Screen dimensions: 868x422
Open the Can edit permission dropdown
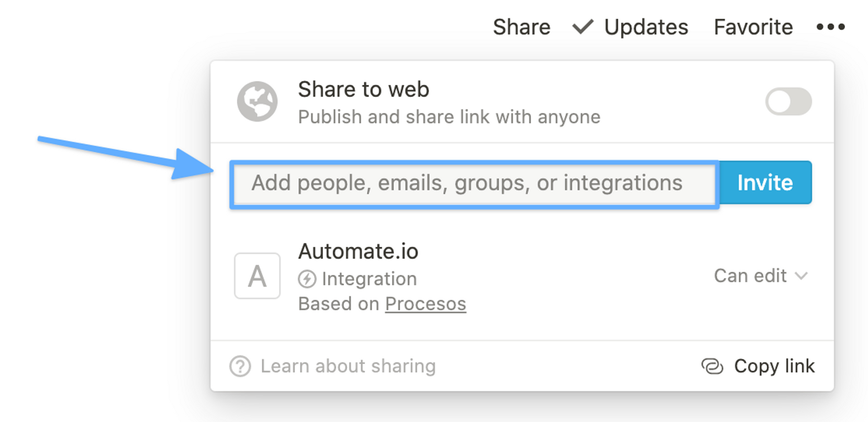pos(750,276)
